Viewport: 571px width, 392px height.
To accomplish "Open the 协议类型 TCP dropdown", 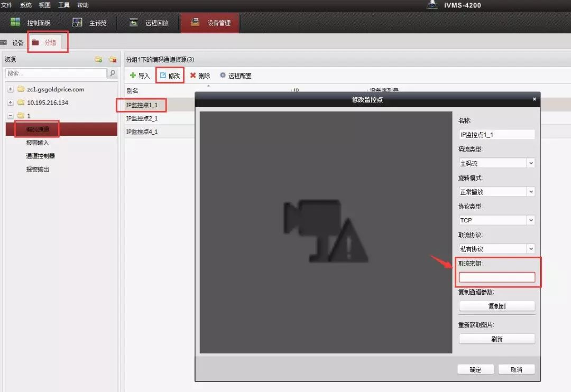I will (x=531, y=220).
